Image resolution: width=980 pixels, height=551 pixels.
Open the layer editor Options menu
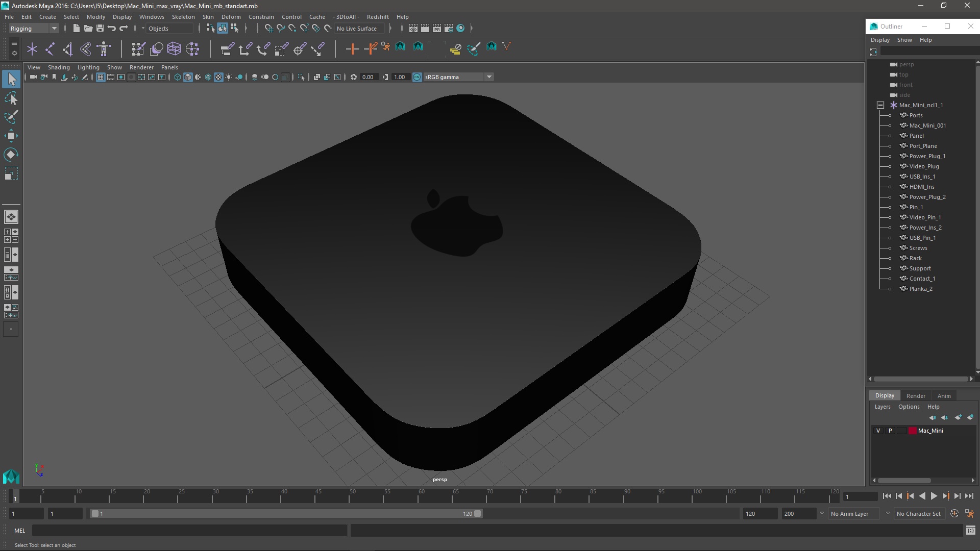[909, 407]
